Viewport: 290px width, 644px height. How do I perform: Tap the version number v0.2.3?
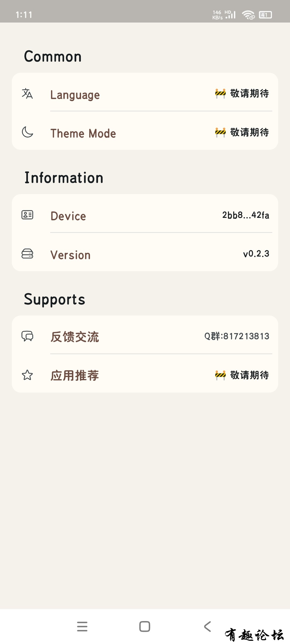tap(256, 254)
